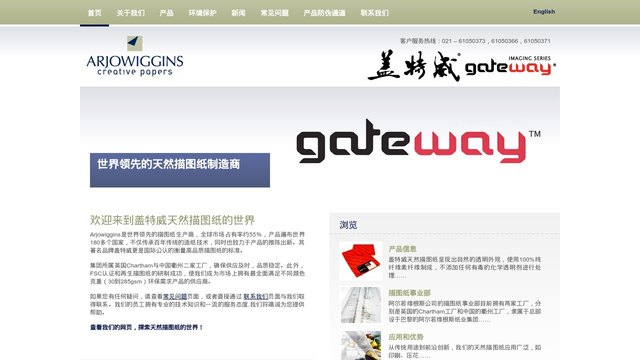Image resolution: width=640 pixels, height=360 pixels.
Task: Open the 产品 menu item
Action: (x=167, y=13)
